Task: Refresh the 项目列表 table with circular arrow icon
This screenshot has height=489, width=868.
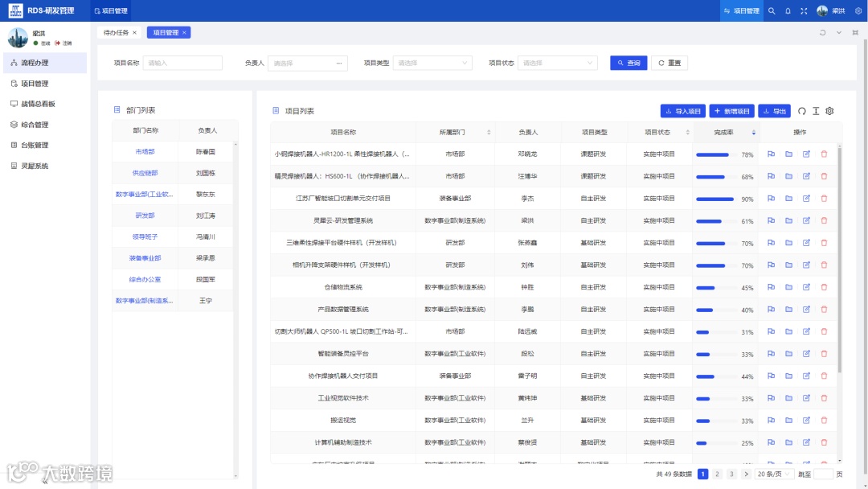Action: [x=801, y=111]
